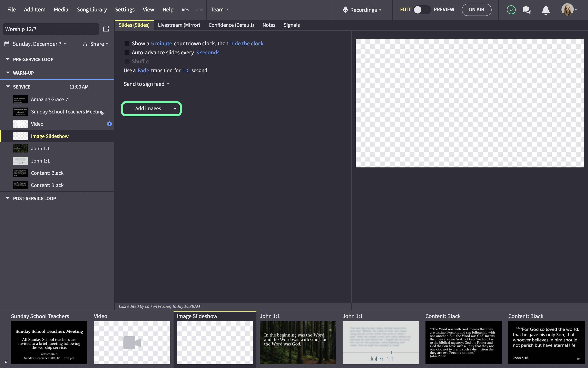
Task: Click the Fade transition link
Action: pos(143,70)
